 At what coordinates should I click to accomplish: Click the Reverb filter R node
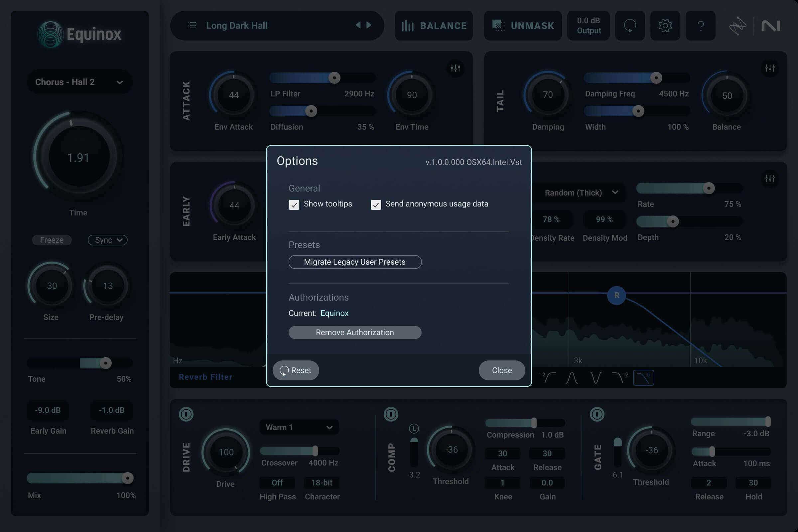click(x=616, y=295)
